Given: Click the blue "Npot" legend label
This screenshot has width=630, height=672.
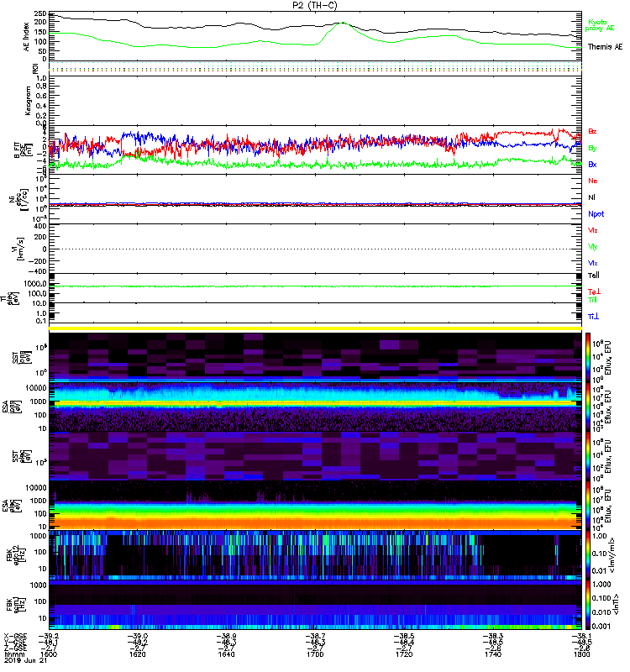Looking at the screenshot, I should point(596,214).
